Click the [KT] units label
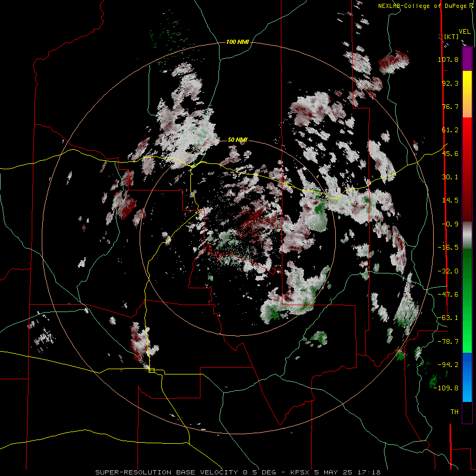 [452, 36]
